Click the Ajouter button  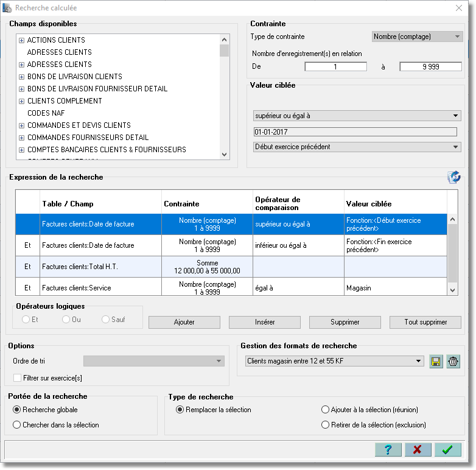coord(184,322)
